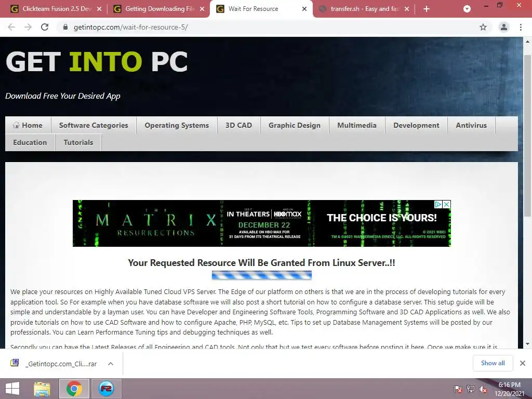Go forward with the browser arrow
Viewport: 532px width, 399px height.
(28, 27)
